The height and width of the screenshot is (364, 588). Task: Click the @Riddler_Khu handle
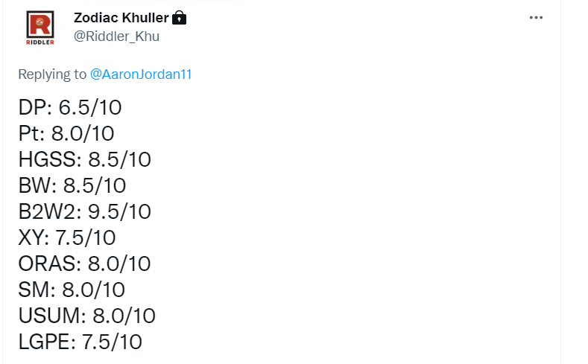tap(117, 36)
